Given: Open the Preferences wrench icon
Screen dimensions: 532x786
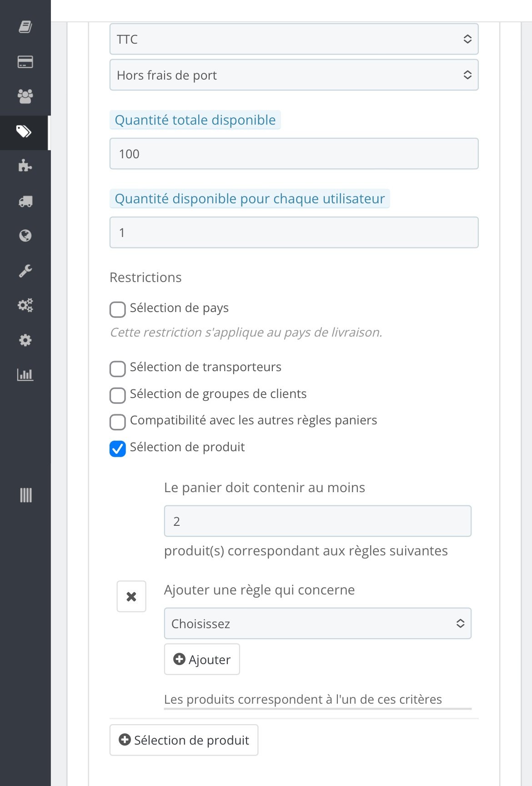Looking at the screenshot, I should point(25,271).
